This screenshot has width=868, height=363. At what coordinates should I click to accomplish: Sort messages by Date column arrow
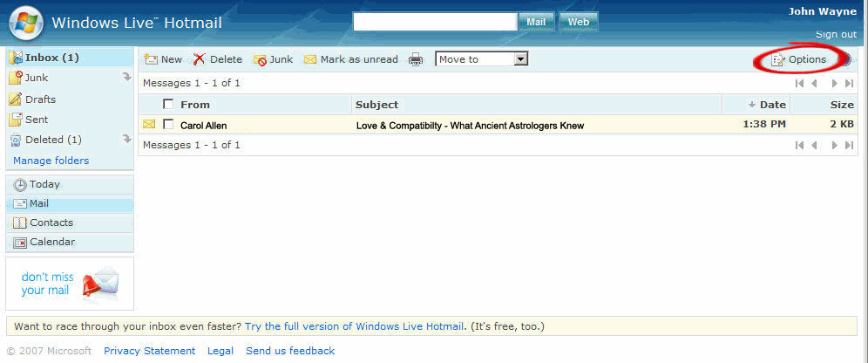click(x=752, y=105)
